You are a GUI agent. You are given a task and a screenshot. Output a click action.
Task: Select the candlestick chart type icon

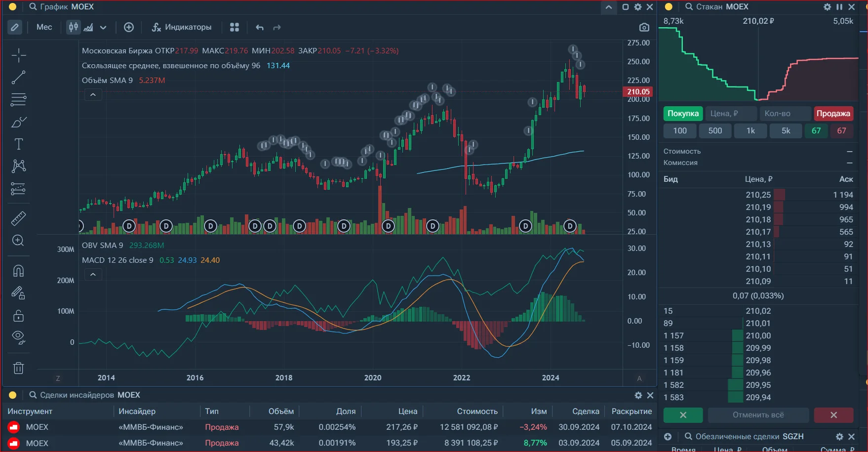pos(74,27)
